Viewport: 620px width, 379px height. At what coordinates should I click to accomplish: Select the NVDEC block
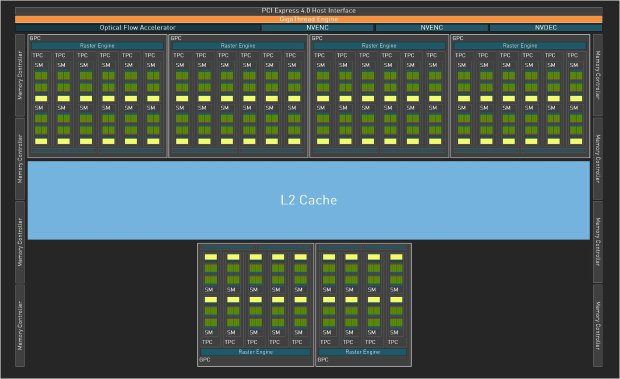546,28
